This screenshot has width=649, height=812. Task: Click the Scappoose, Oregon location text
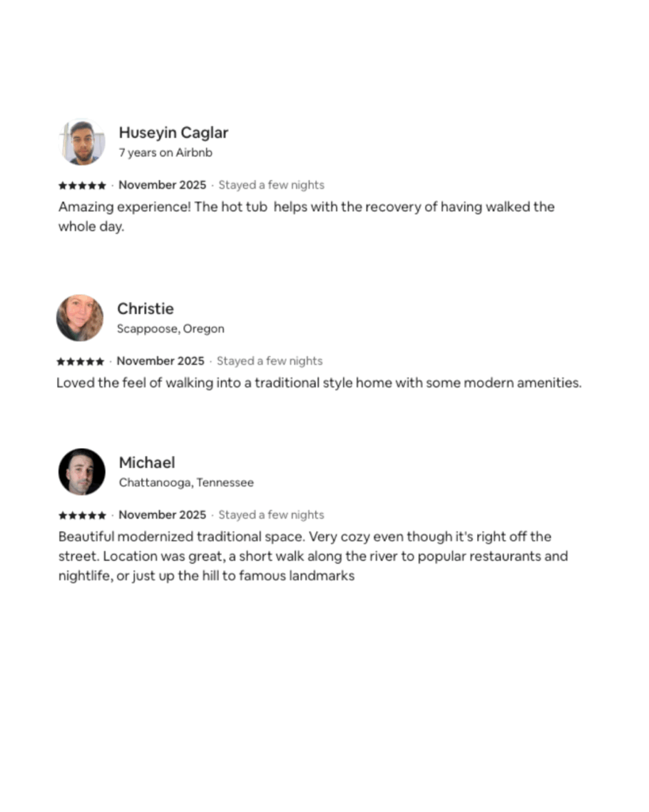(170, 328)
